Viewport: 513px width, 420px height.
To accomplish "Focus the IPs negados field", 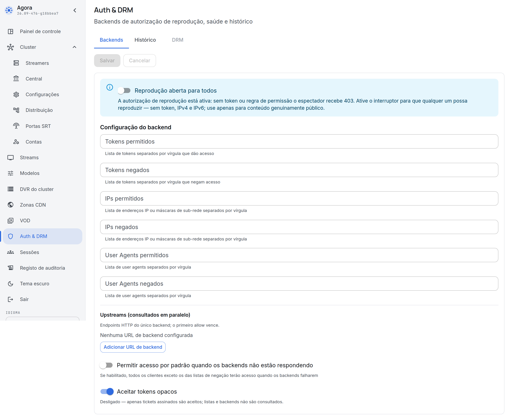I will pos(299,227).
